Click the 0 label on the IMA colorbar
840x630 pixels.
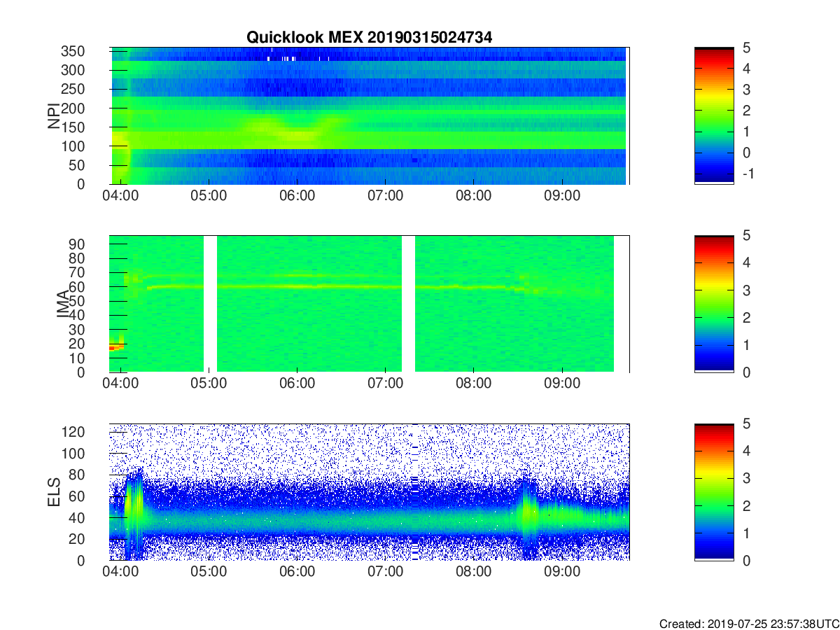(x=745, y=372)
